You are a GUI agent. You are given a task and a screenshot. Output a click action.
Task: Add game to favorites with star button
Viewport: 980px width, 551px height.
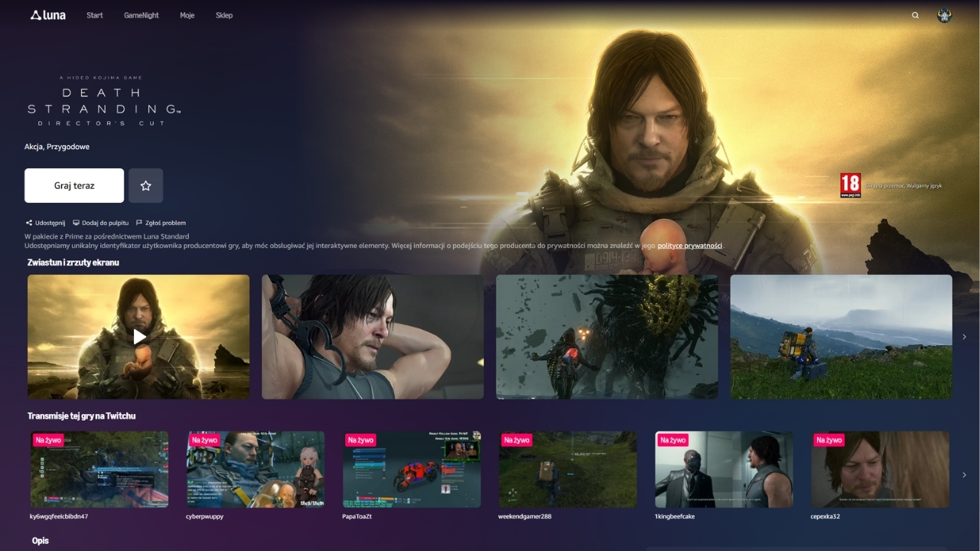[145, 186]
